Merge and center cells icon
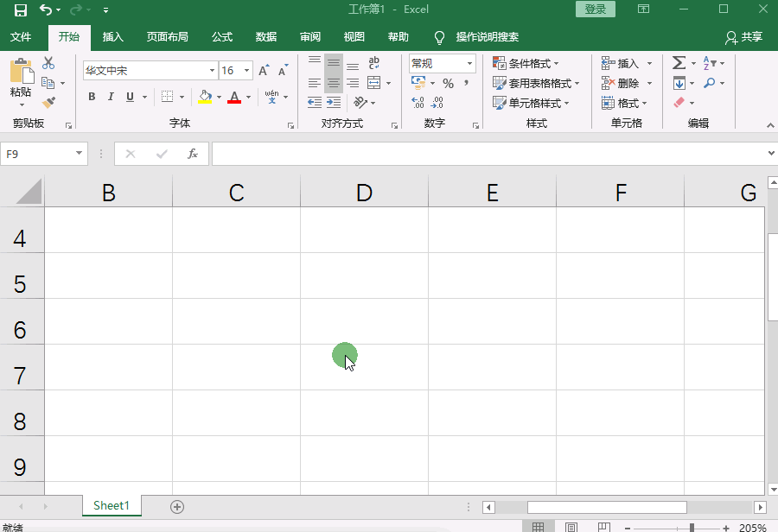 [373, 83]
